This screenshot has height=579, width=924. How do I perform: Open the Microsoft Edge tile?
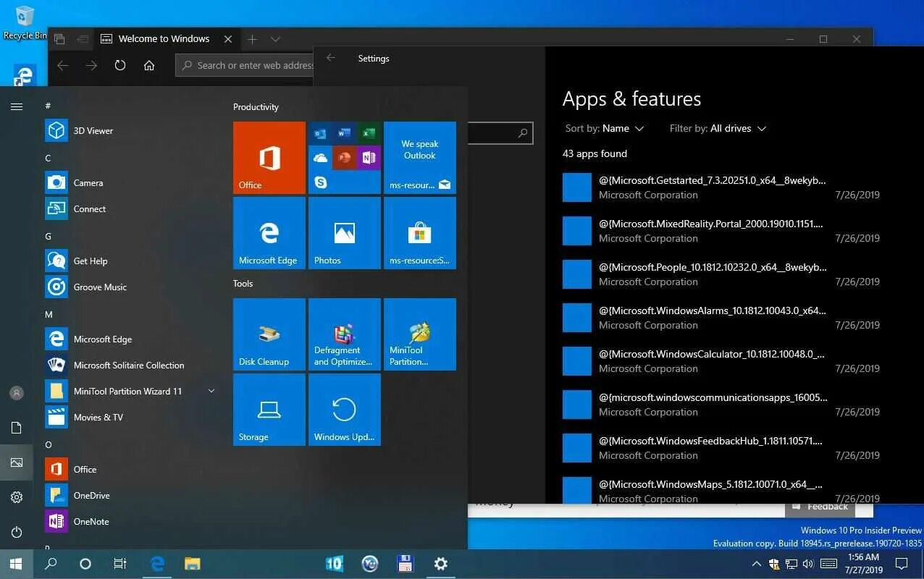click(x=269, y=233)
